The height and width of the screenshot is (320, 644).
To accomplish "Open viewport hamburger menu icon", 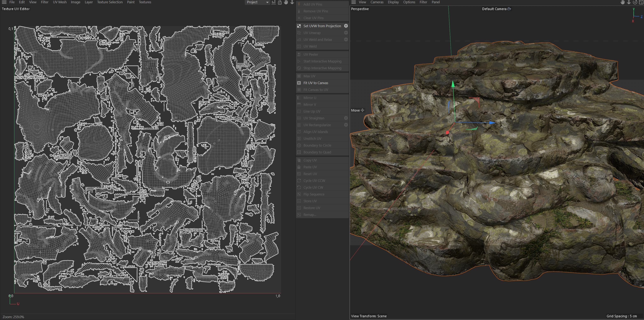I will tap(353, 2).
